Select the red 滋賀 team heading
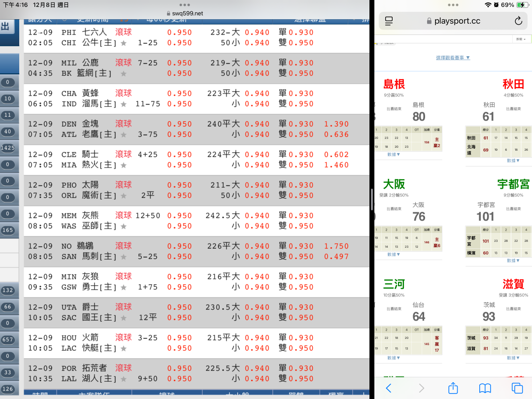Viewport: 532px width, 399px height. [x=513, y=284]
